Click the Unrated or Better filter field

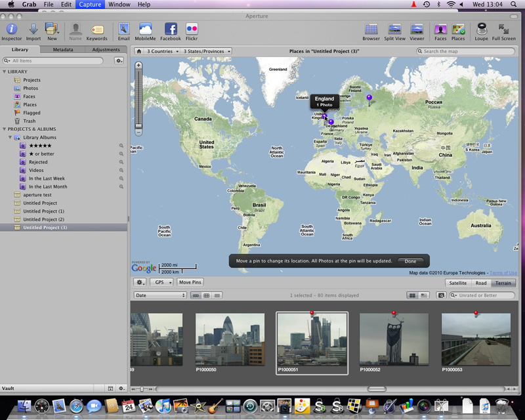point(482,295)
